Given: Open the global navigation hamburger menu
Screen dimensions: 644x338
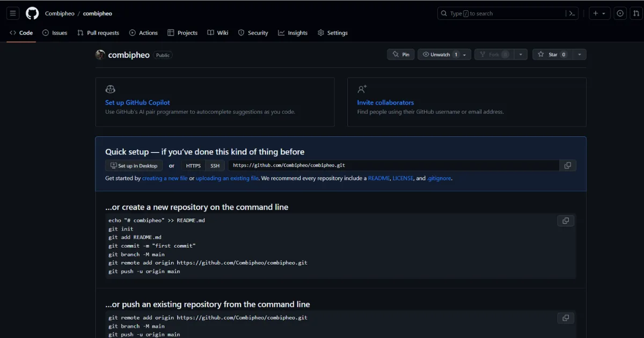Looking at the screenshot, I should (13, 13).
